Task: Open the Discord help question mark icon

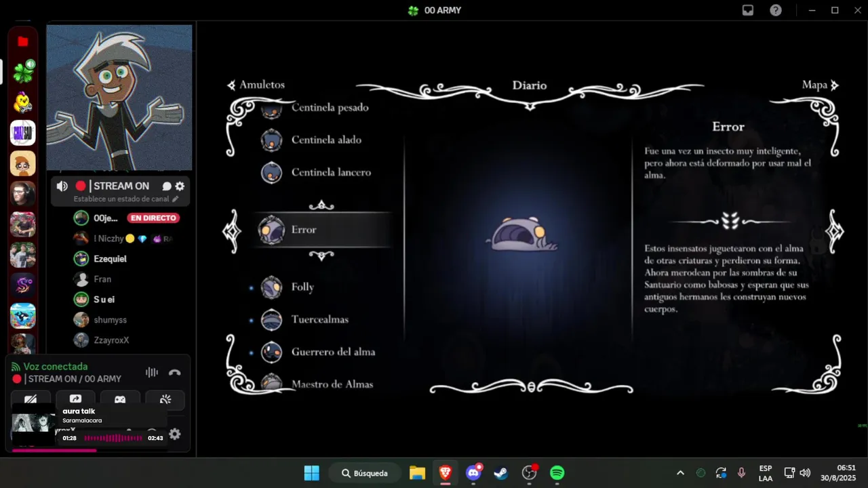Action: coord(776,10)
